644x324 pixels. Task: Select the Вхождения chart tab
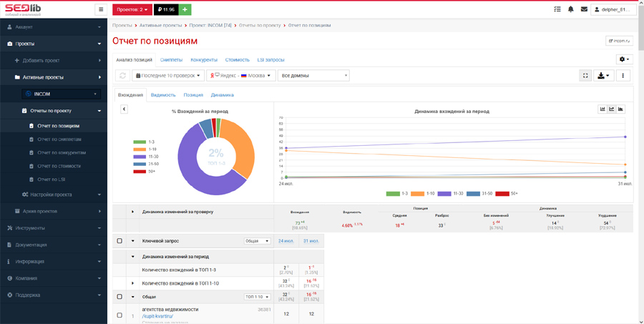point(130,95)
